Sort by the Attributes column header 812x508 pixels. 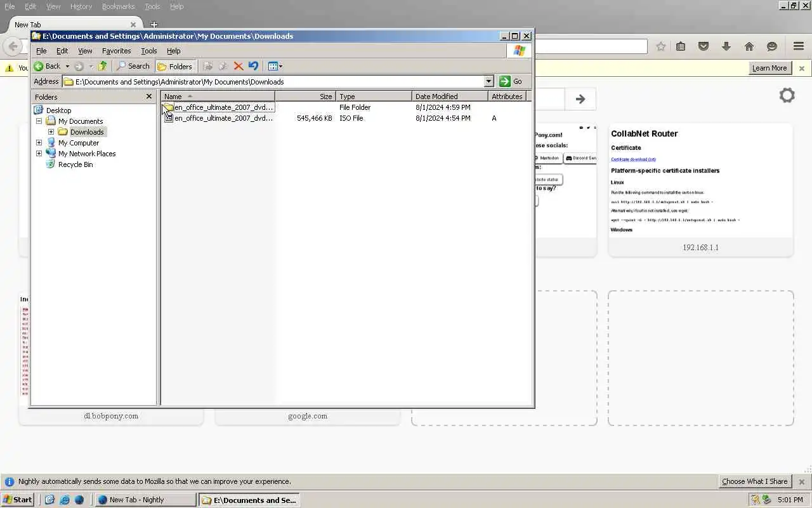pyautogui.click(x=507, y=97)
